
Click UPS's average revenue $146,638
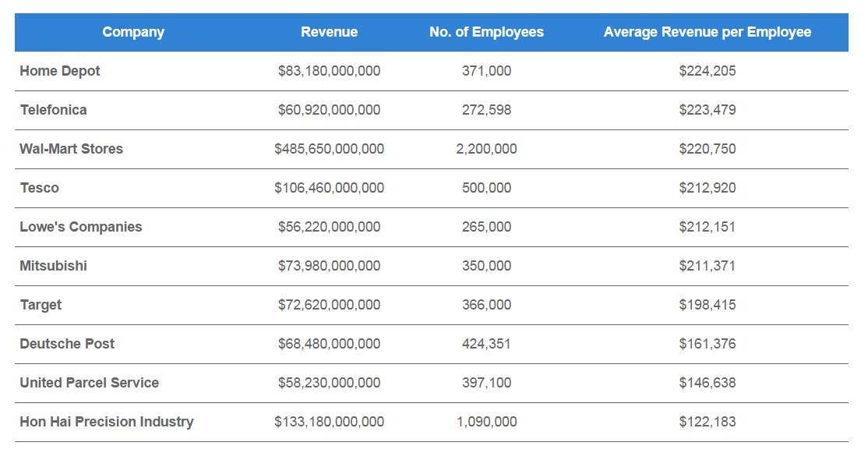tap(707, 383)
